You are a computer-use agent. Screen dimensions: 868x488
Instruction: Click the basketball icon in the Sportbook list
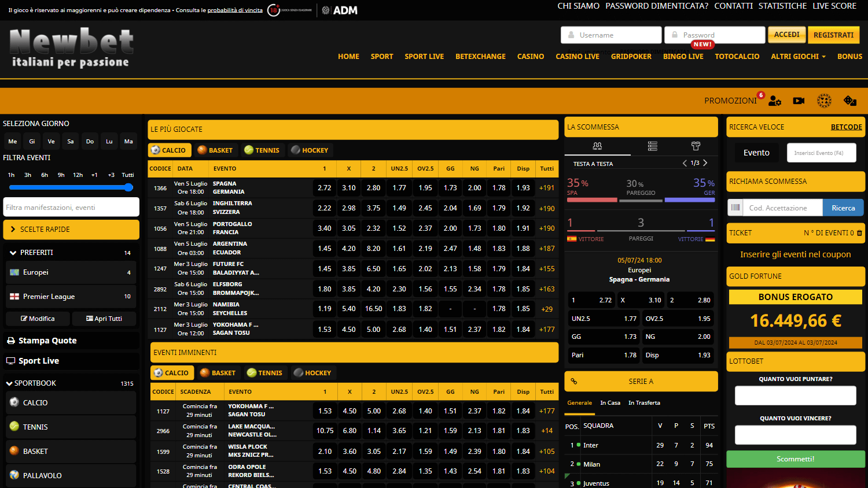click(x=14, y=451)
